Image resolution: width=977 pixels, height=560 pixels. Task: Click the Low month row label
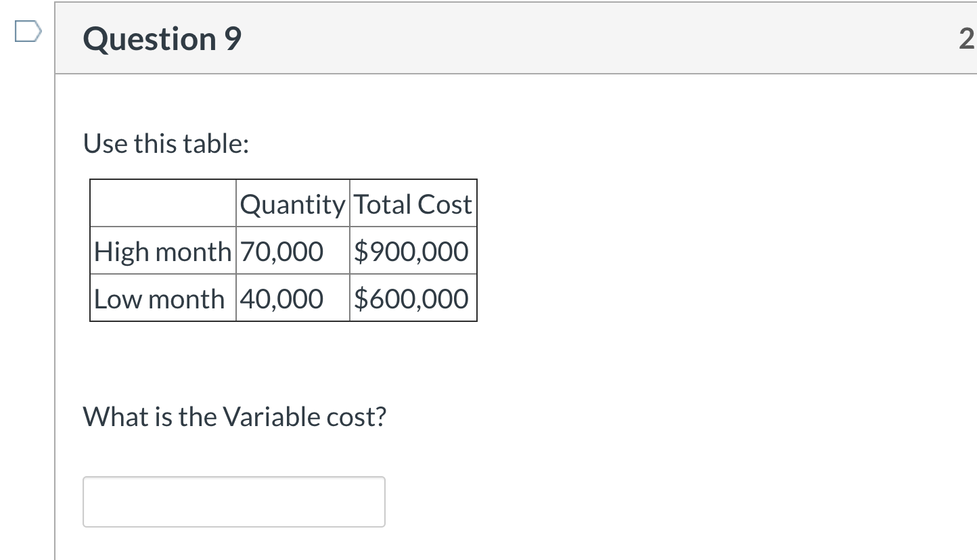click(x=160, y=298)
